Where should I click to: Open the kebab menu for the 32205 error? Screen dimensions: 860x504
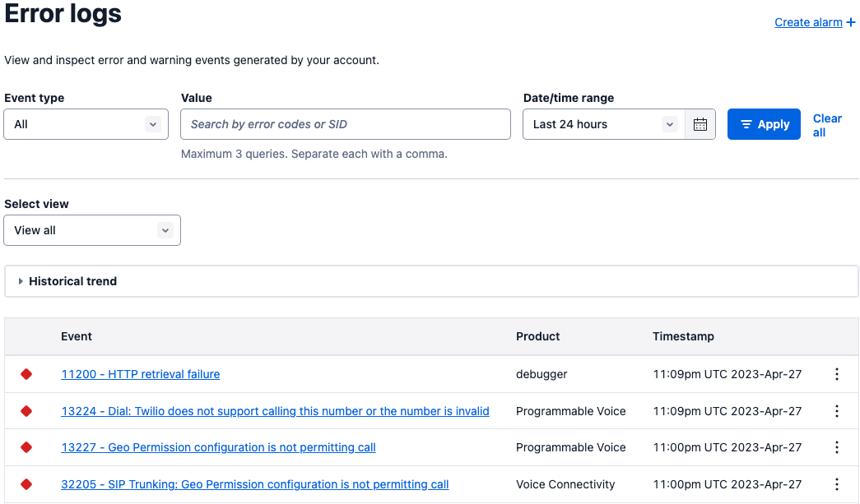pos(837,484)
